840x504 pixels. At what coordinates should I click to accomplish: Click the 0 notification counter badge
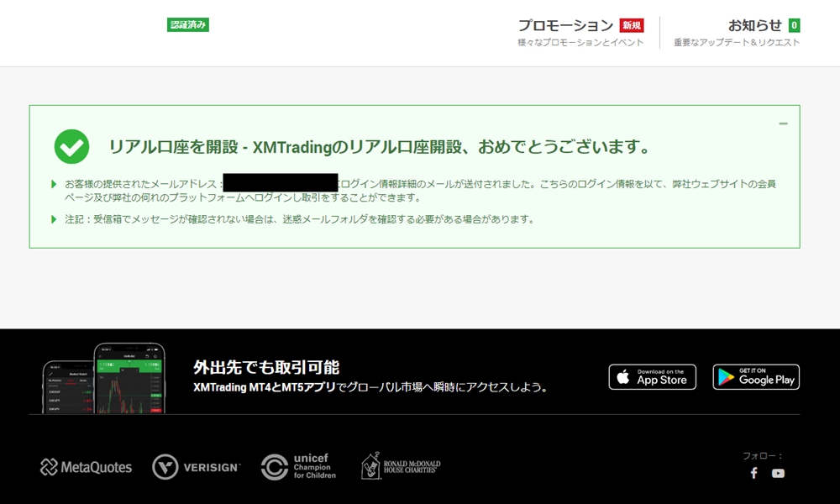pos(794,23)
